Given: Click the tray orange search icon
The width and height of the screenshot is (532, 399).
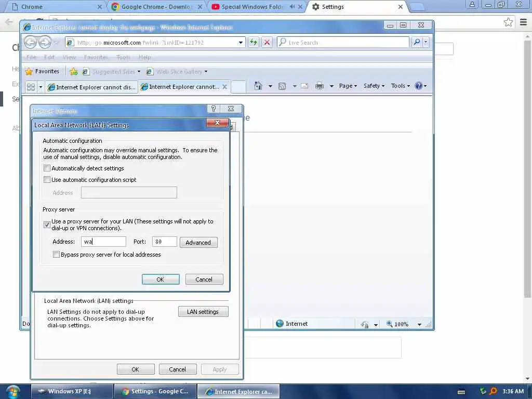Looking at the screenshot, I should (494, 391).
